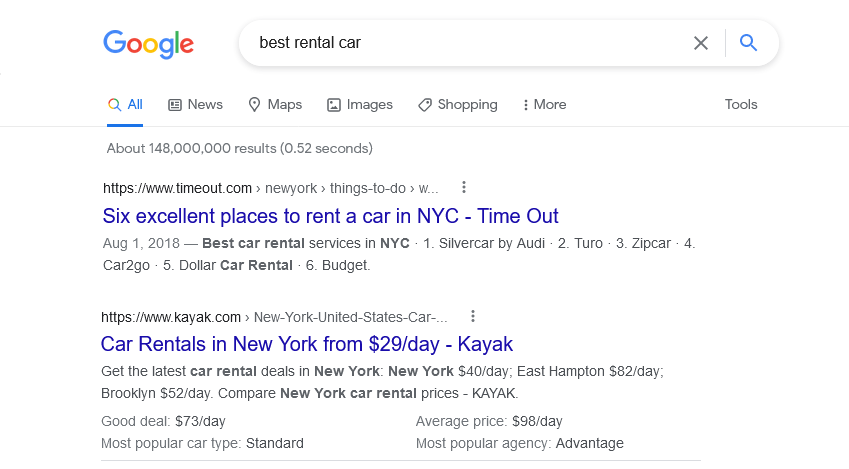Click inside the search text field

460,43
